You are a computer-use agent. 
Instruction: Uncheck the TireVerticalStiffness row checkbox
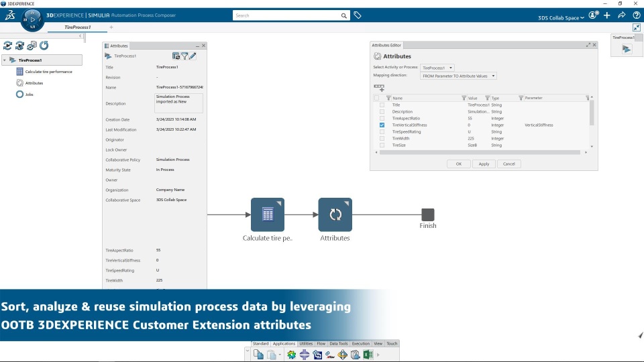[382, 125]
